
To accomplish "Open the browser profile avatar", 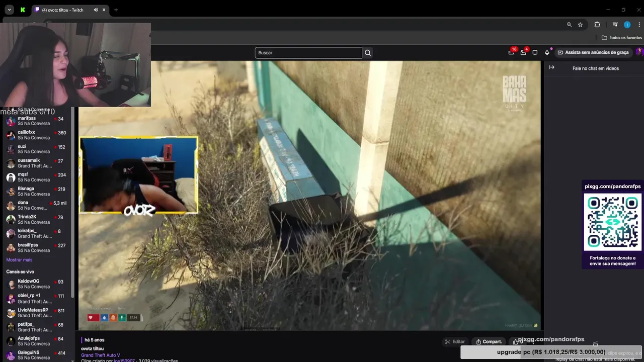I will coord(627,25).
